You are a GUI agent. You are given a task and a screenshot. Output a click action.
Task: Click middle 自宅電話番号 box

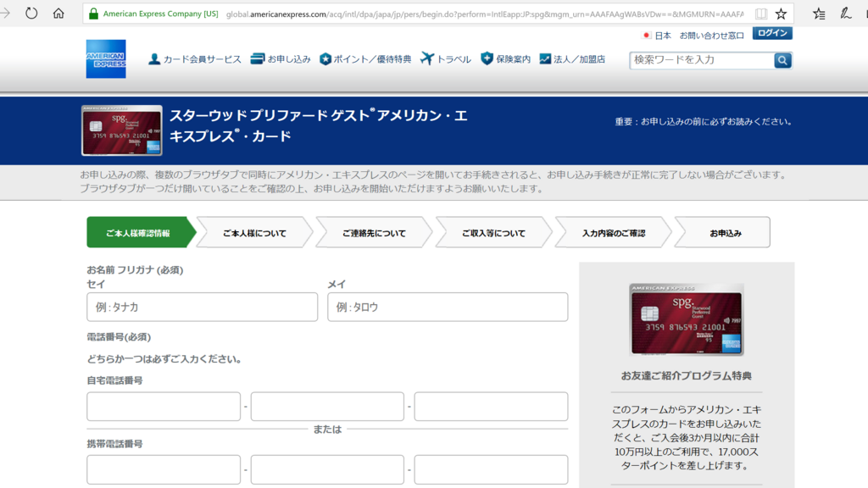click(327, 407)
